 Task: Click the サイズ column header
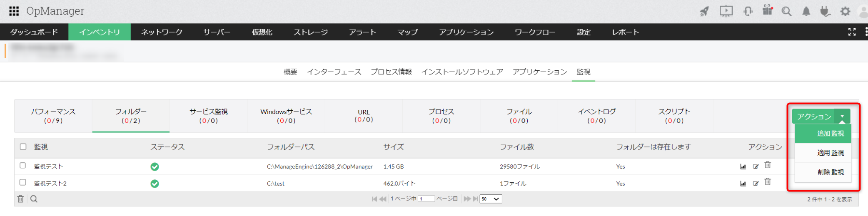[394, 147]
